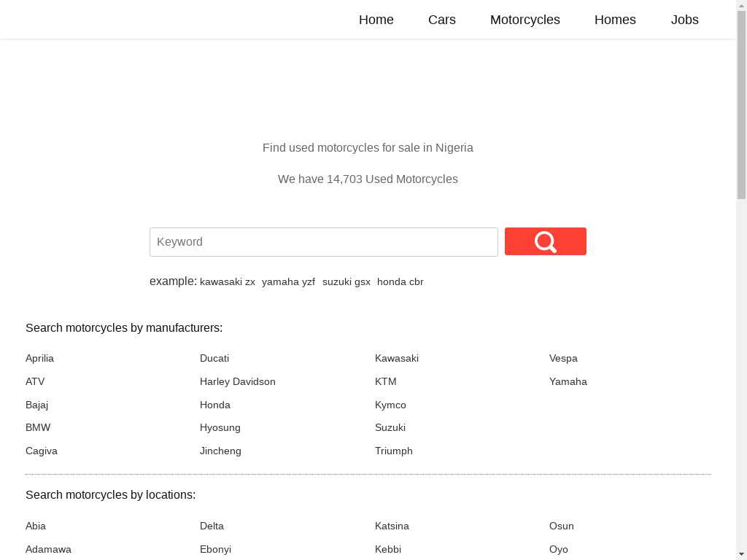Open the Kebbi location link
This screenshot has width=747, height=560.
click(x=388, y=550)
